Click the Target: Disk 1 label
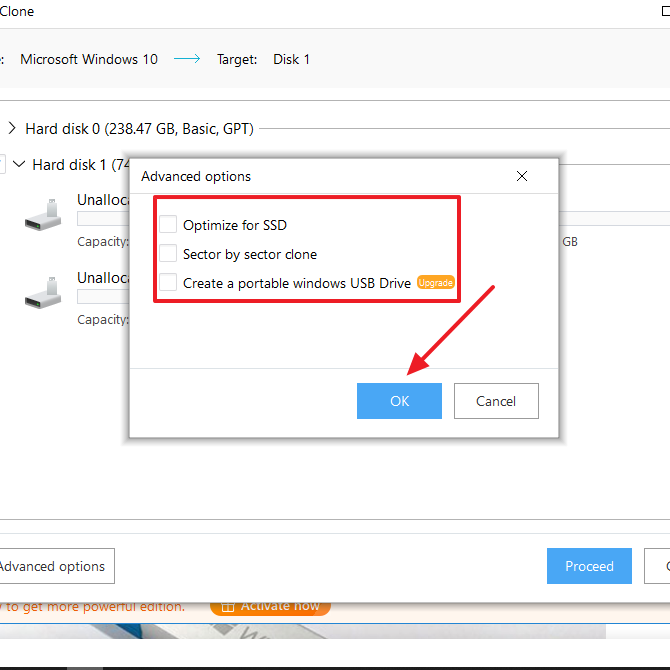This screenshot has width=670, height=670. (x=263, y=59)
